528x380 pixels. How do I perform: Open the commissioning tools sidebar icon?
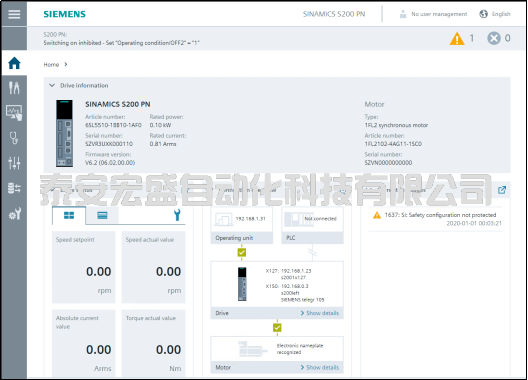(14, 88)
